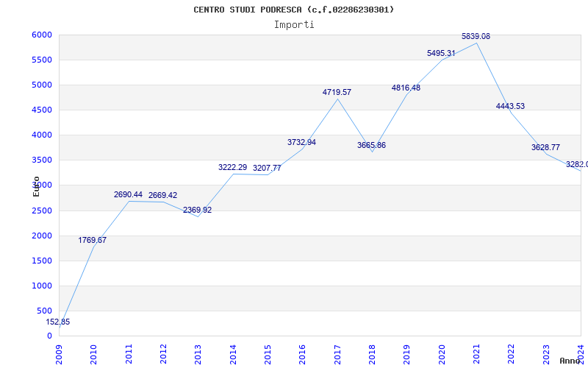Click data value 5495.31

pyautogui.click(x=441, y=53)
